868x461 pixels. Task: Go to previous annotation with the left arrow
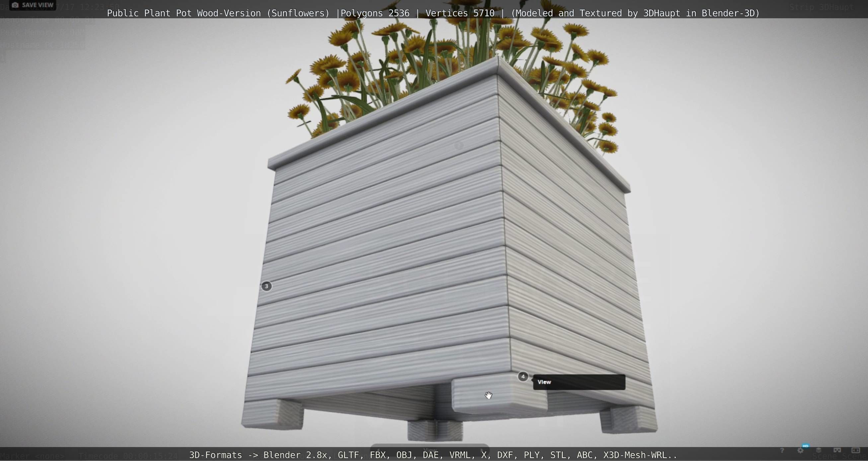click(379, 451)
